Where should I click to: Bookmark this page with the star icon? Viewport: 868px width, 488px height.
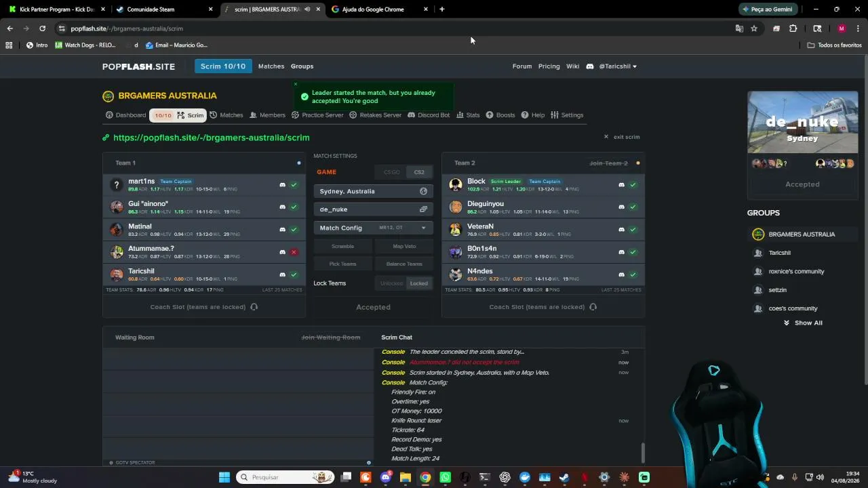[x=754, y=28]
